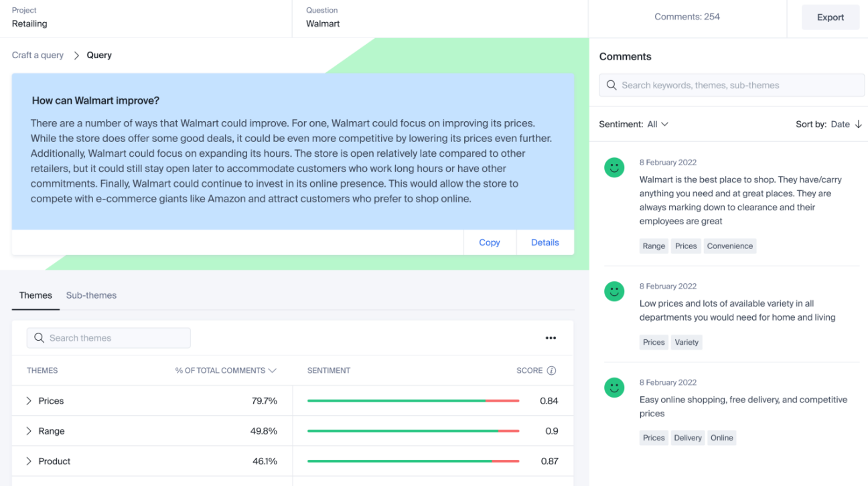Click the Prices sentiment score bar
Screen dimensions: 868x486
pos(413,401)
